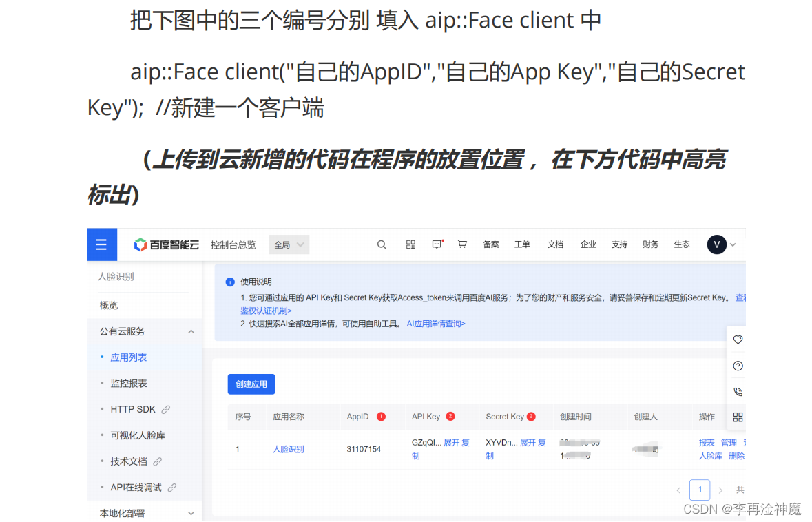
Task: Open the hamburger menu button
Action: click(x=101, y=244)
